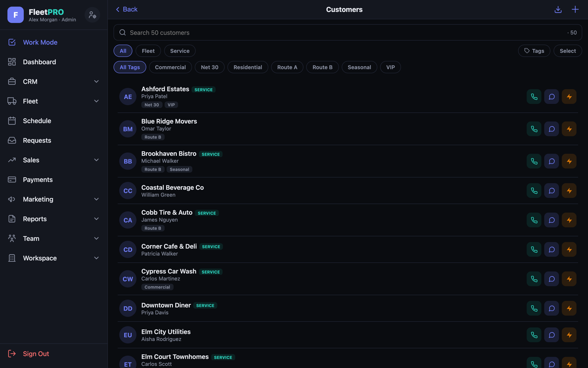Click the BM avatar for Blue Ridge Movers

pyautogui.click(x=128, y=129)
